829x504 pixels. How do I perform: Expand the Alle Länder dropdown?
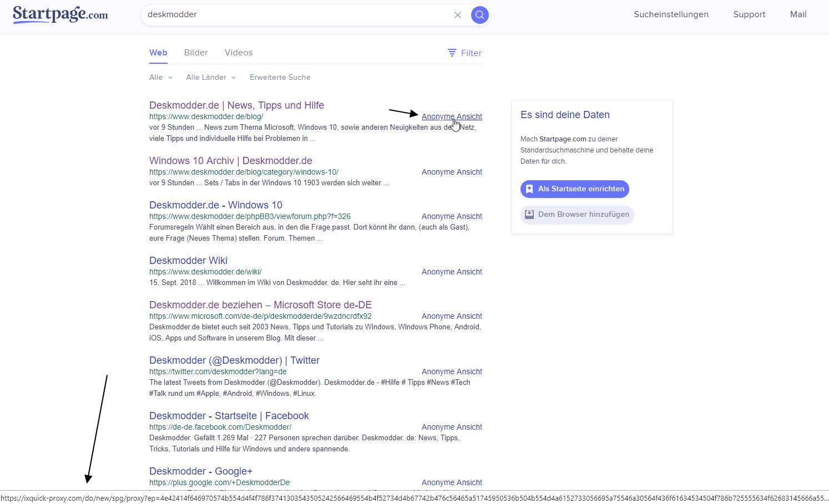pos(211,77)
